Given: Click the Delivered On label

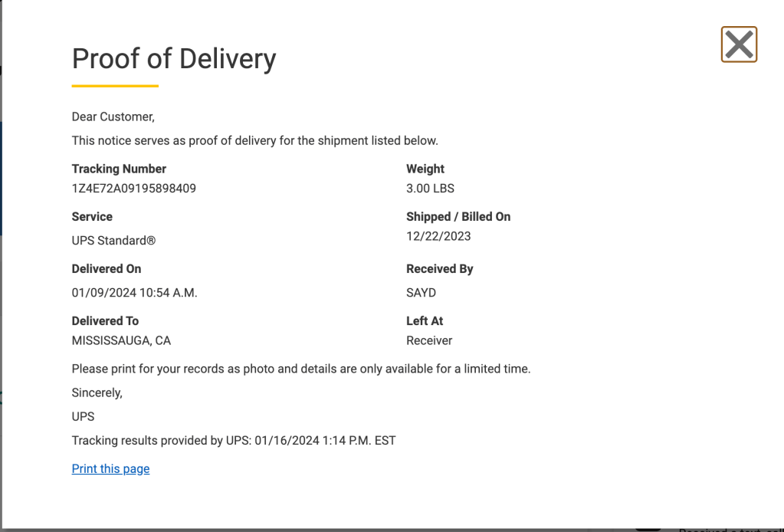Looking at the screenshot, I should coord(107,269).
